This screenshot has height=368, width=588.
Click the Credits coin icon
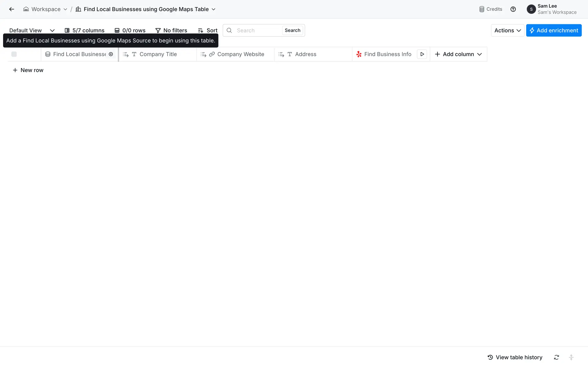pos(482,9)
